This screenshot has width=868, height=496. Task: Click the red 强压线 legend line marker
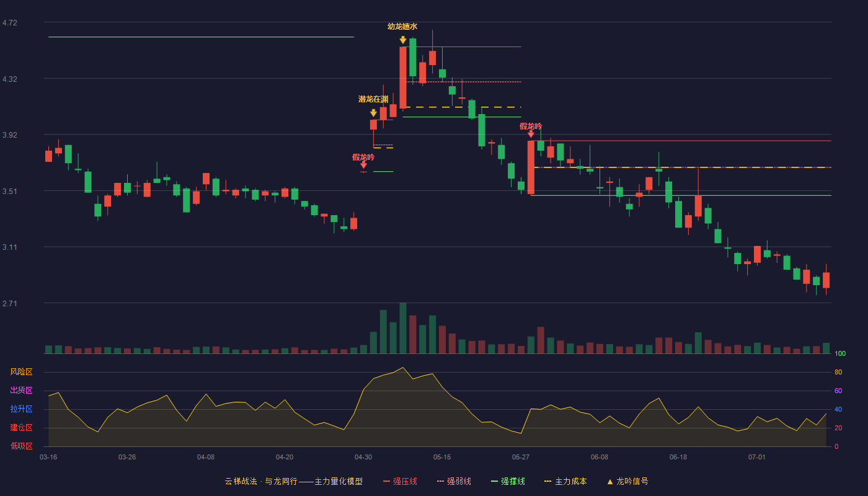coord(387,481)
